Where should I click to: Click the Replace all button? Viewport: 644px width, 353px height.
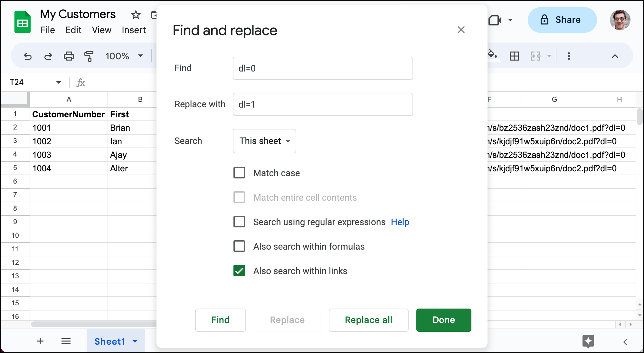point(369,320)
